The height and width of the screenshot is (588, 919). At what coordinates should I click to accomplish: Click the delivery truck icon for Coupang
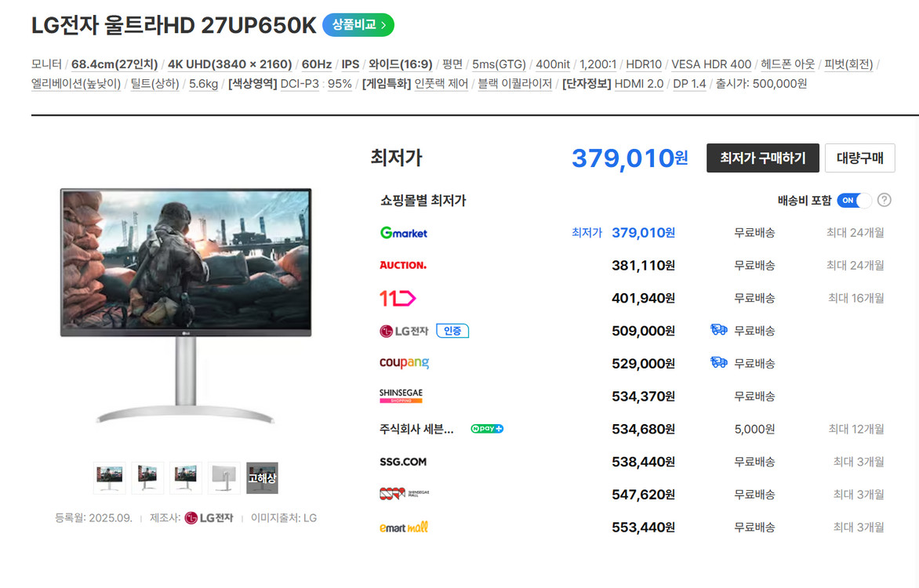718,363
